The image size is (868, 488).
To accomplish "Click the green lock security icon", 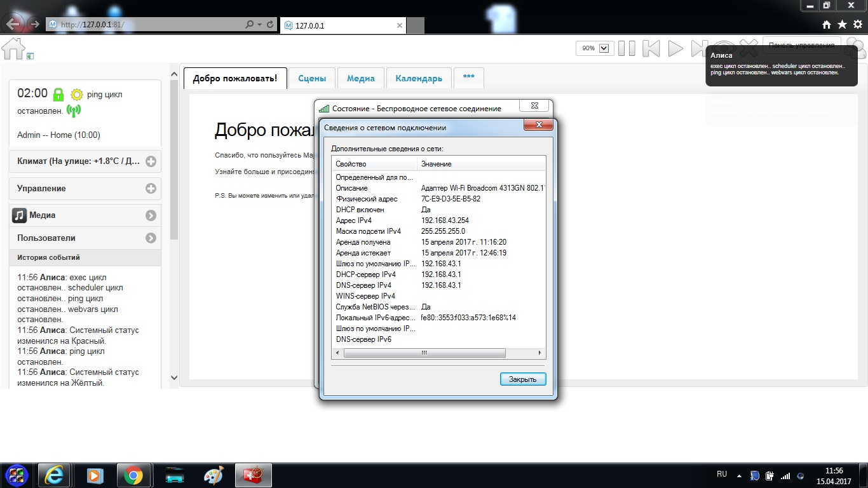I will pyautogui.click(x=58, y=95).
